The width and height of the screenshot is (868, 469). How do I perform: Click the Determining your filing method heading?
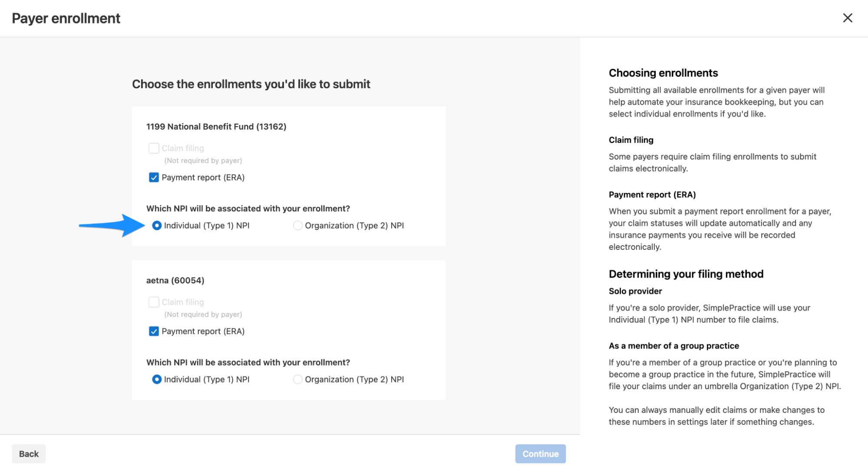coord(686,274)
